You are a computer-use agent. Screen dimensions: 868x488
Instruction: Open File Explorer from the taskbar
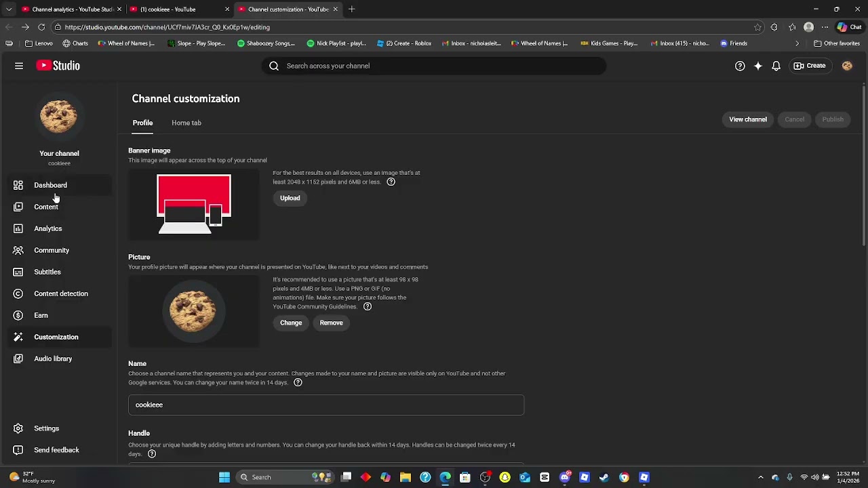405,477
